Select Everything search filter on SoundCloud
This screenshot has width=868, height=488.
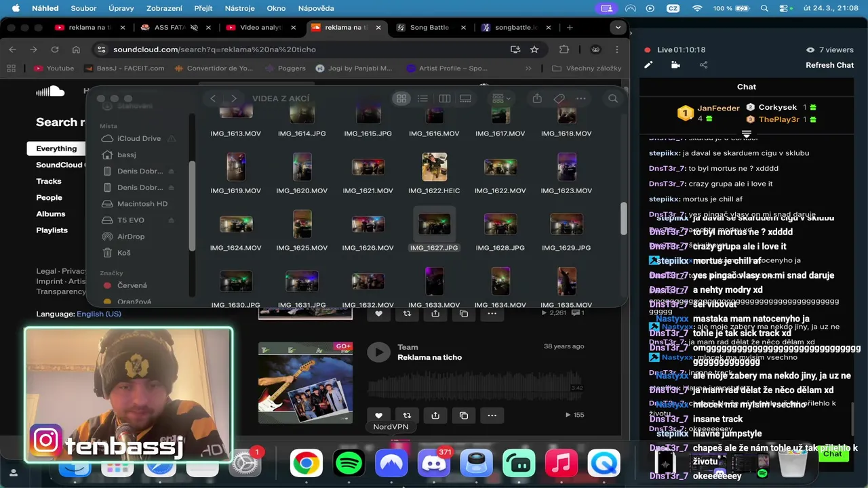click(56, 148)
